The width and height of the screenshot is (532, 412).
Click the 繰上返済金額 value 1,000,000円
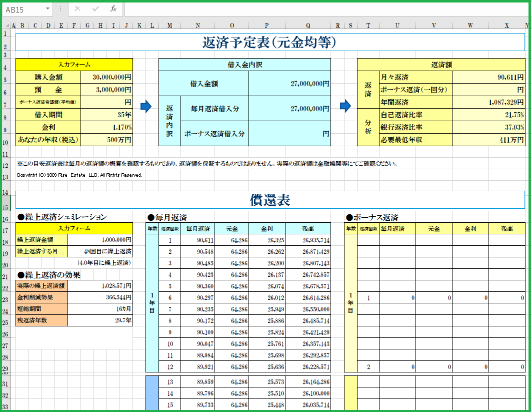pos(100,240)
